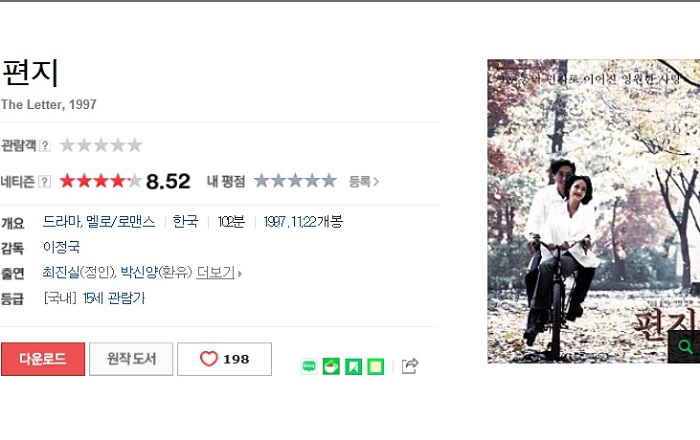Open the share arrow icon
Screen dimensions: 700x440
[410, 366]
